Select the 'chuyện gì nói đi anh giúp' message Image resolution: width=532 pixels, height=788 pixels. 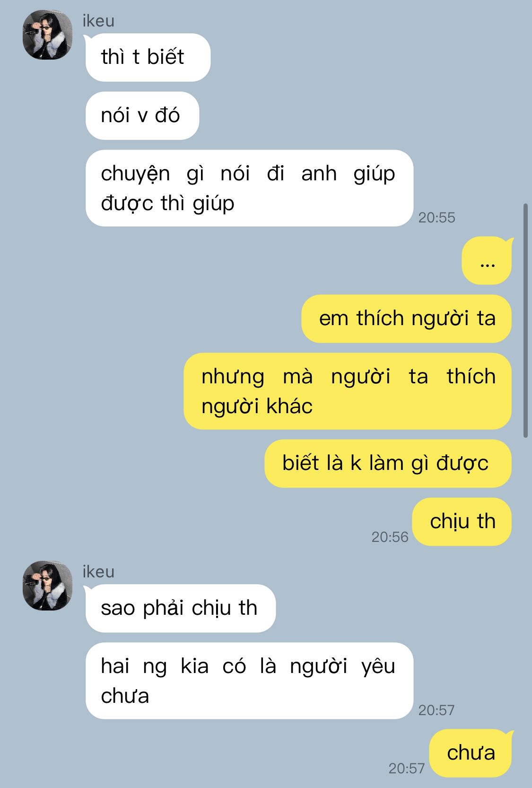point(249,188)
